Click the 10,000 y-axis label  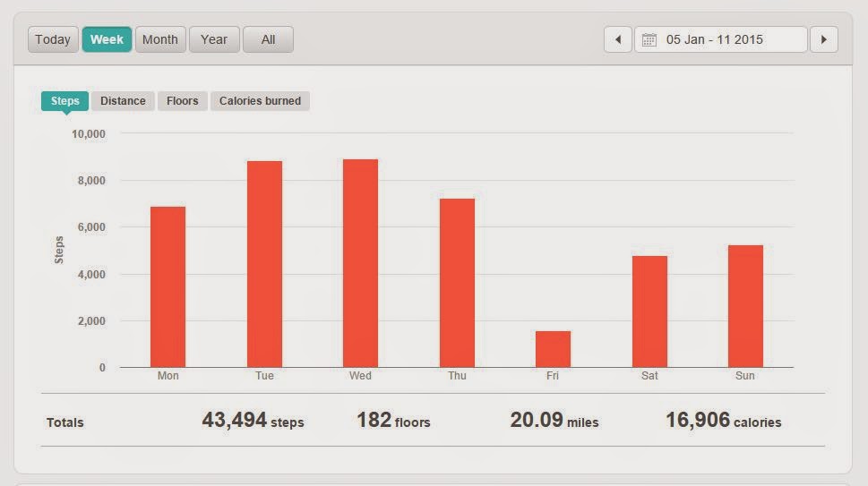click(89, 133)
